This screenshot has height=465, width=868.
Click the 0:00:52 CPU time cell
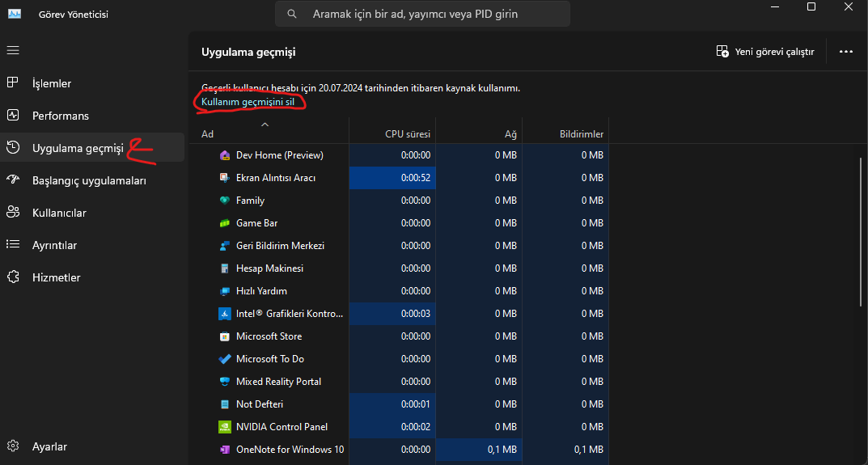coord(392,178)
